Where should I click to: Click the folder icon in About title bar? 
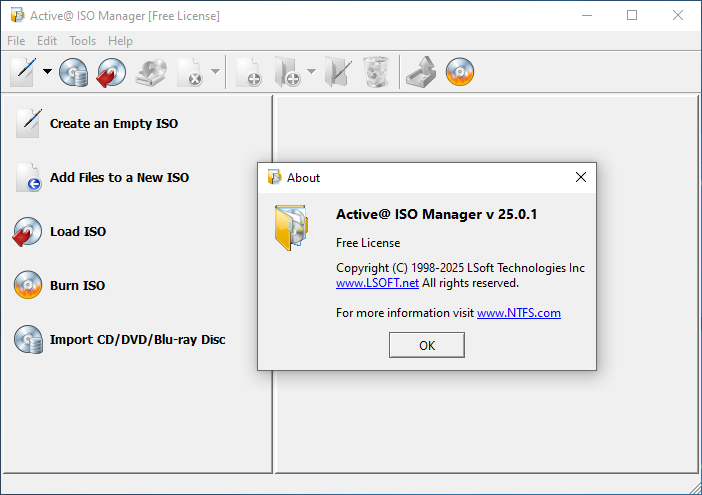[274, 177]
